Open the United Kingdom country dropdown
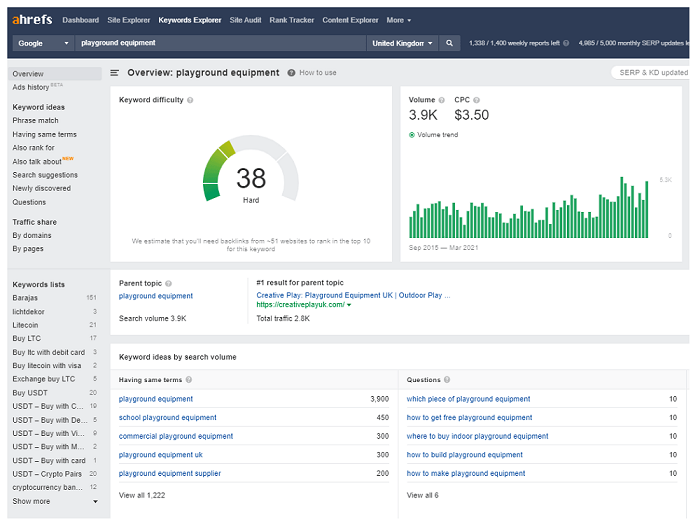The width and height of the screenshot is (700, 529). tap(402, 43)
